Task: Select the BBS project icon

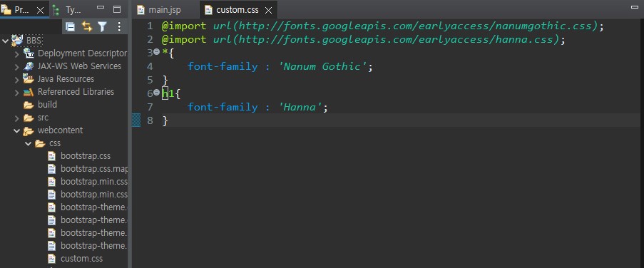Action: pyautogui.click(x=17, y=40)
